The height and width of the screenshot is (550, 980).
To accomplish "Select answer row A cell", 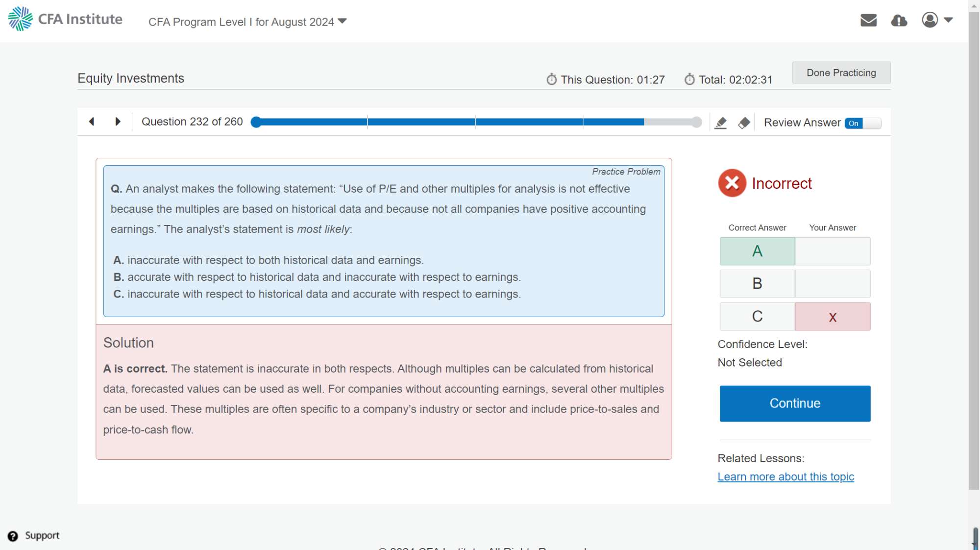I will 757,251.
